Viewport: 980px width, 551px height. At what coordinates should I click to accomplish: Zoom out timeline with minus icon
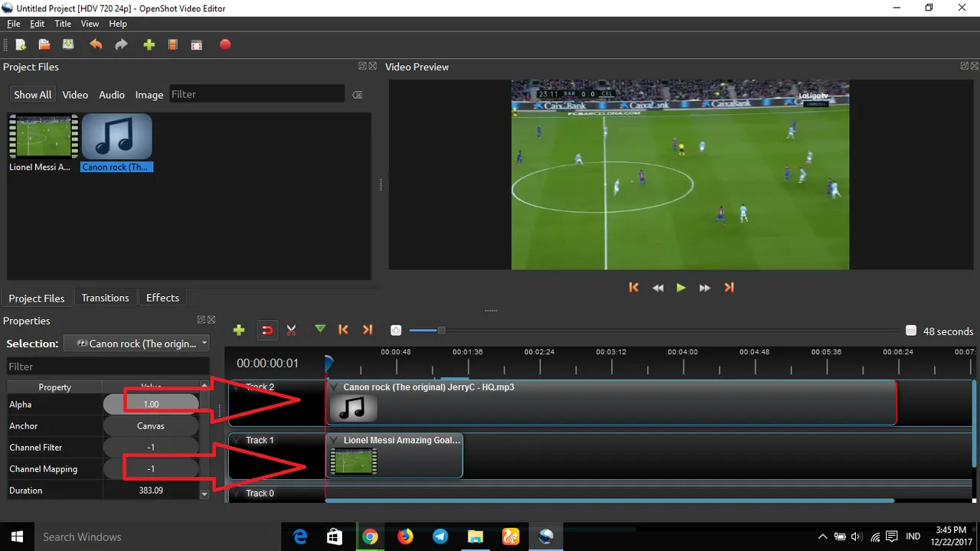[911, 331]
